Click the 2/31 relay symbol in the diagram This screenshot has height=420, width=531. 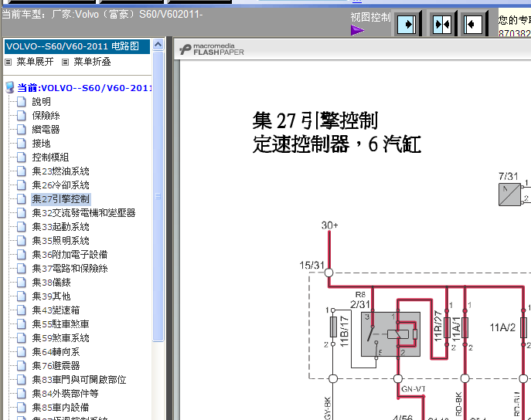tap(390, 334)
